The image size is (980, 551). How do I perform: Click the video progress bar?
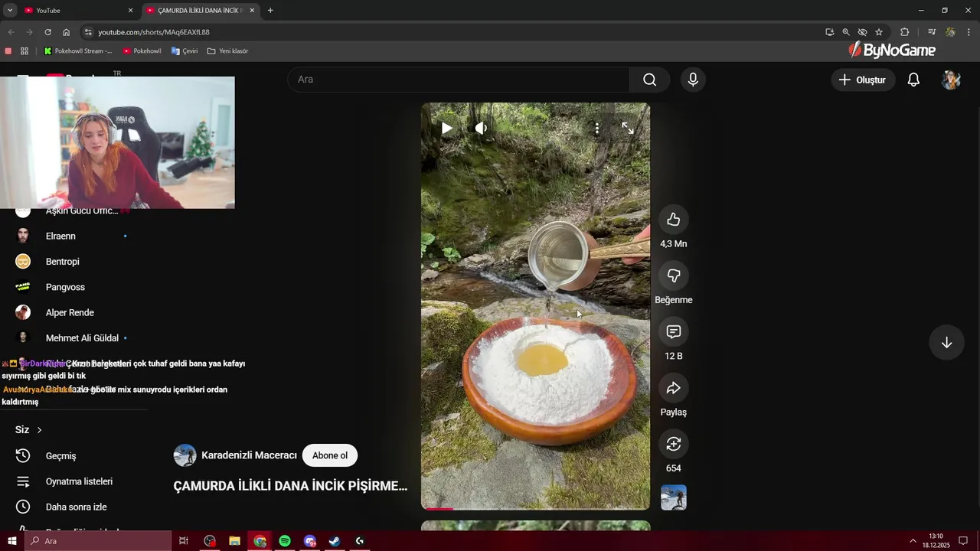(535, 508)
